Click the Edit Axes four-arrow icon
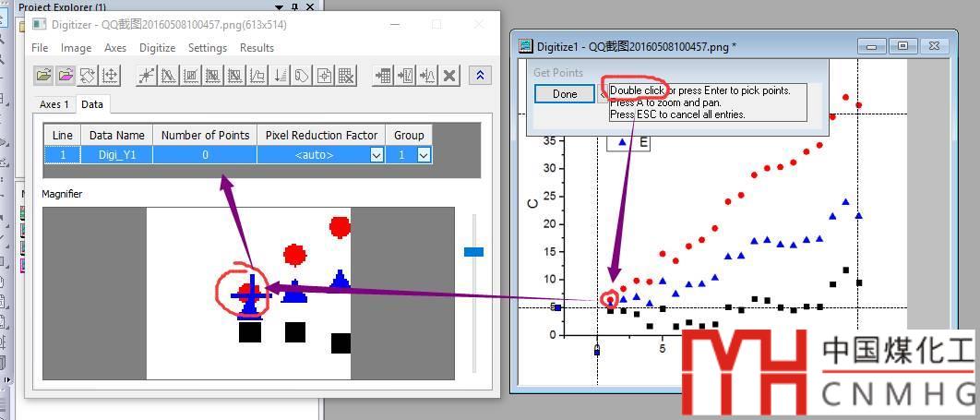 [x=110, y=76]
